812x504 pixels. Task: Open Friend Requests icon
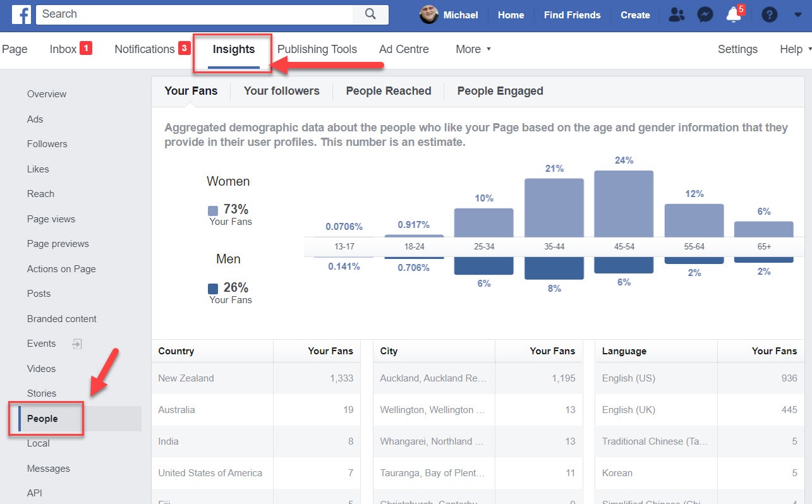point(676,15)
